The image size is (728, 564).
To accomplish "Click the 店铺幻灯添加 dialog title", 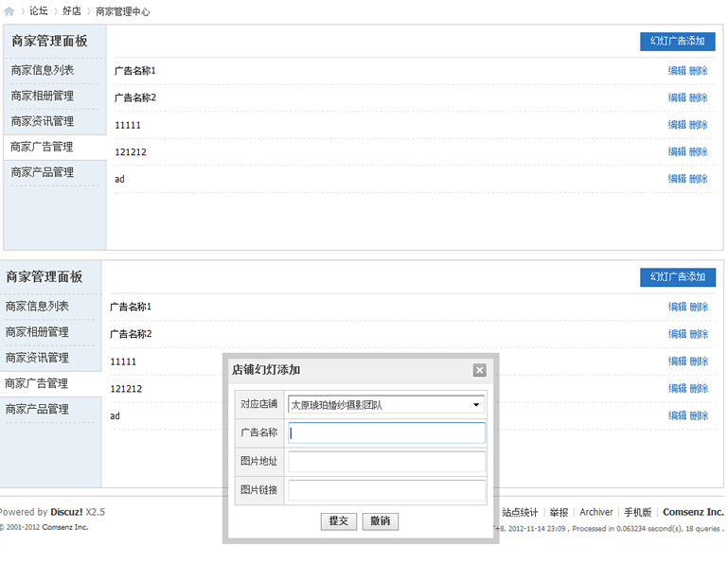I will (x=266, y=370).
